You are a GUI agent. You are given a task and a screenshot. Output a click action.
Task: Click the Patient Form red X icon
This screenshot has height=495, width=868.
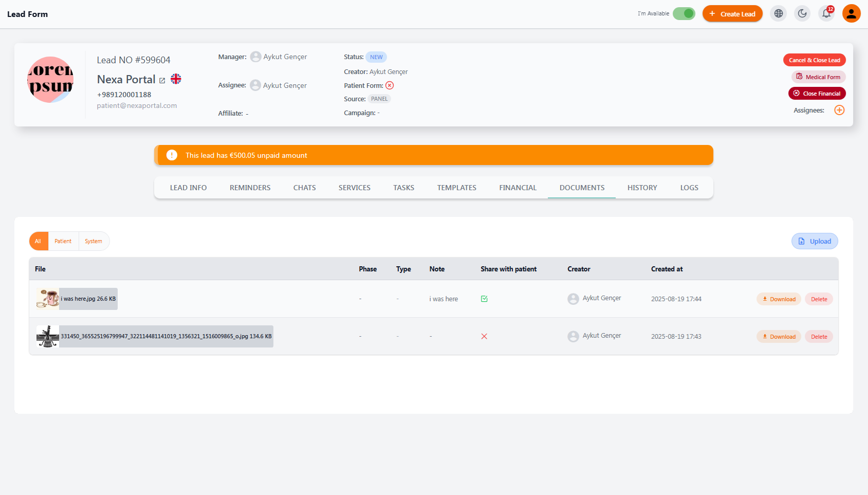[390, 85]
